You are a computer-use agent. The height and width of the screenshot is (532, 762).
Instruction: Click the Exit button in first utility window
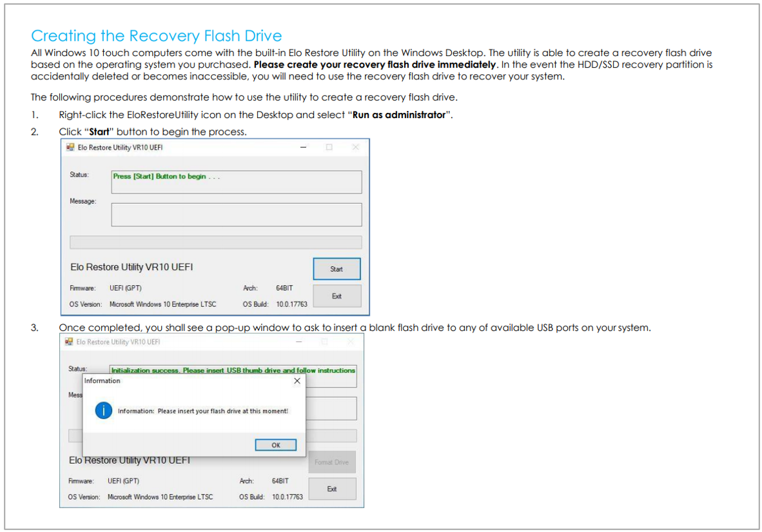tap(337, 296)
